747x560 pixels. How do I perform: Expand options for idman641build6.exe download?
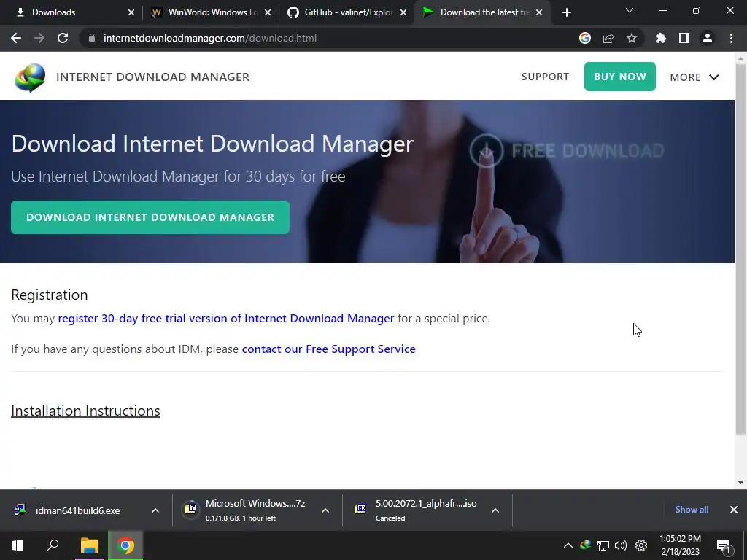pyautogui.click(x=155, y=510)
